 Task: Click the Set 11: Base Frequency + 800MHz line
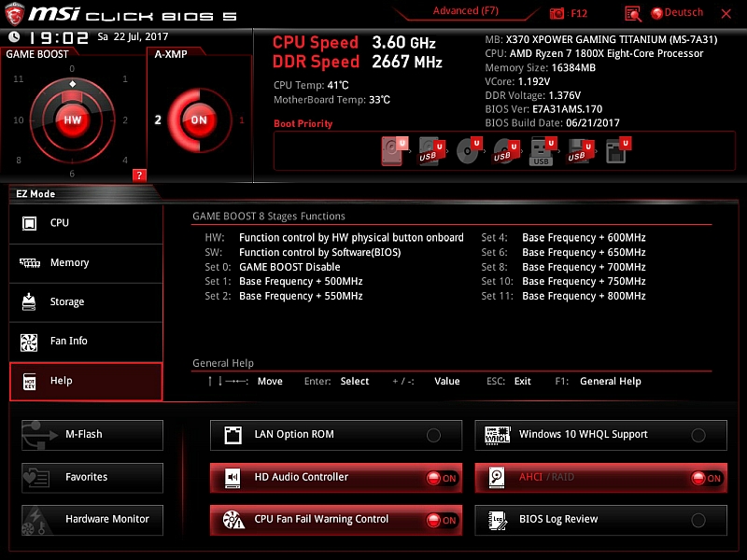click(564, 296)
